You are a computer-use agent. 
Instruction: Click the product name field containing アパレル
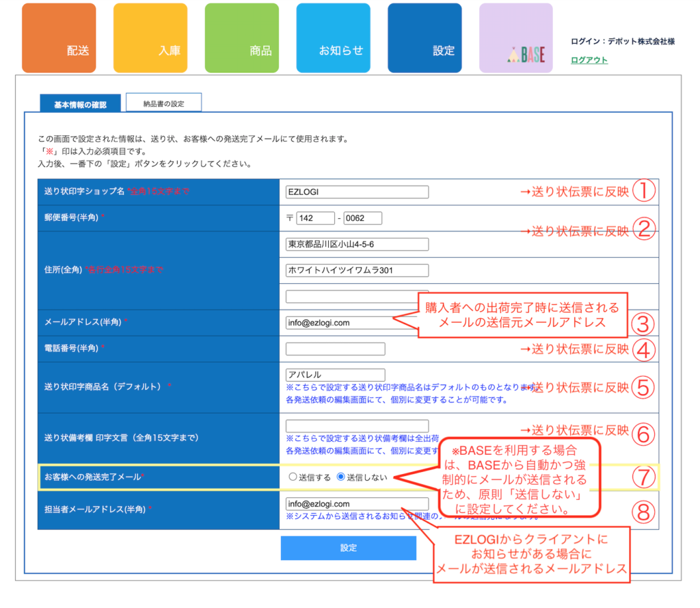335,375
